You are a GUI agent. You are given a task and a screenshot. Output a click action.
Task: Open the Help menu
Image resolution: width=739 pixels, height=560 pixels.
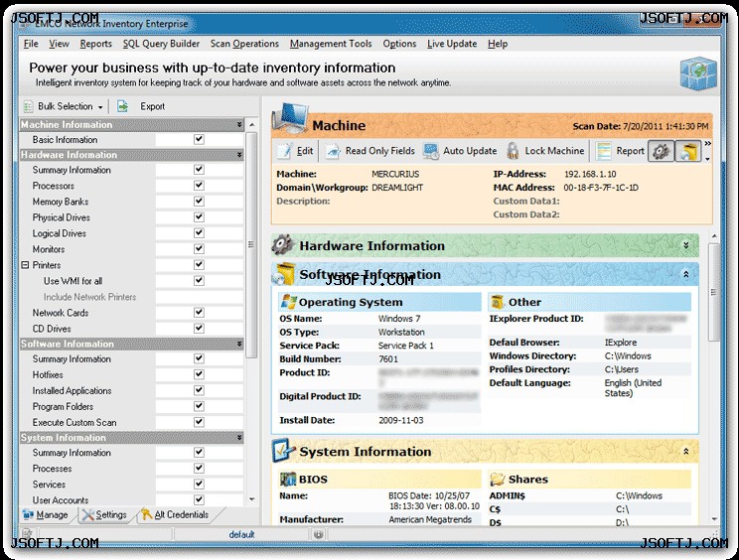[498, 44]
